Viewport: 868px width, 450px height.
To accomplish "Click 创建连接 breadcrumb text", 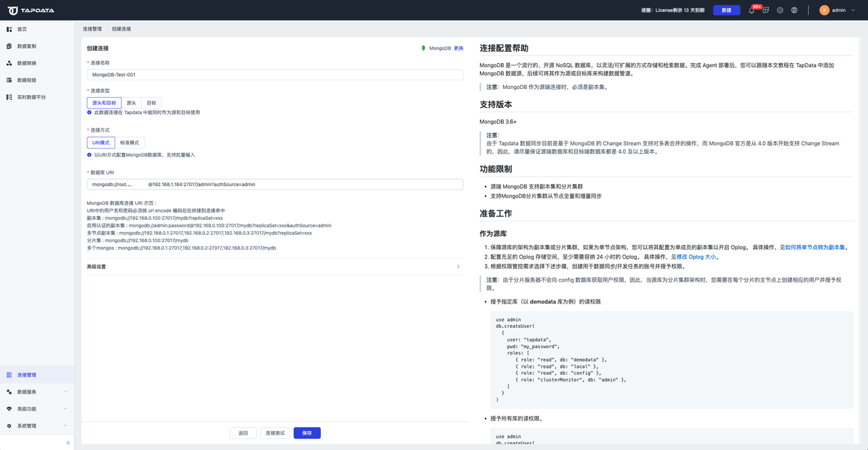I will pyautogui.click(x=121, y=29).
